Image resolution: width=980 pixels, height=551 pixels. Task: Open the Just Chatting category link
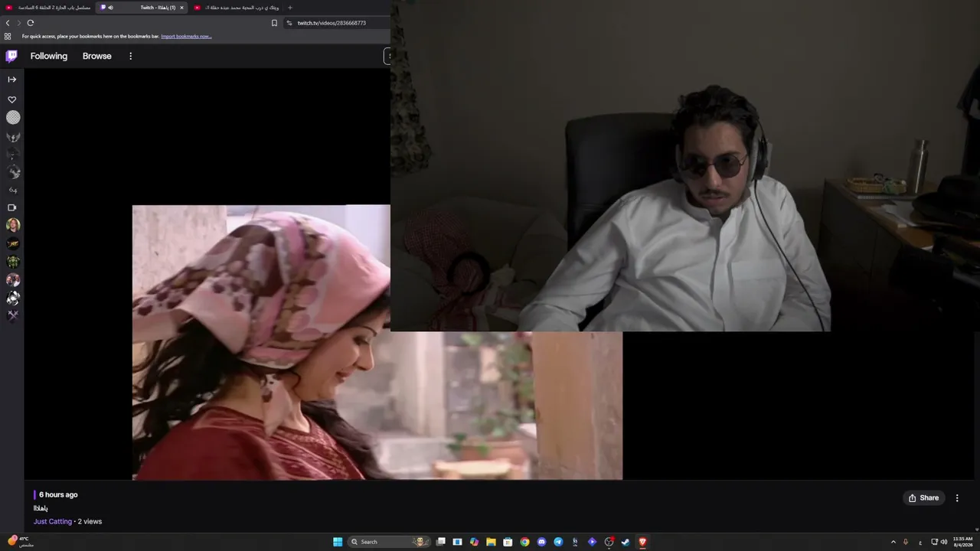click(53, 521)
